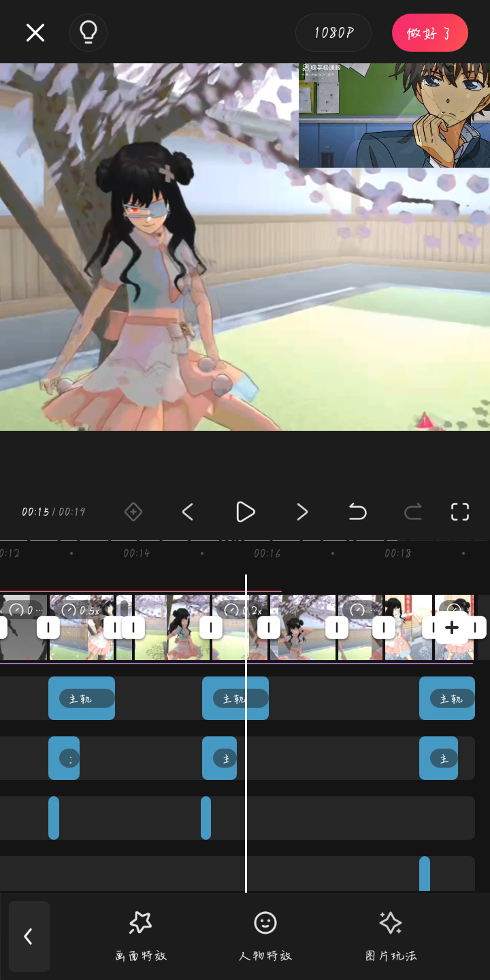Open the lightbulb tips icon
This screenshot has width=490, height=980.
click(88, 33)
